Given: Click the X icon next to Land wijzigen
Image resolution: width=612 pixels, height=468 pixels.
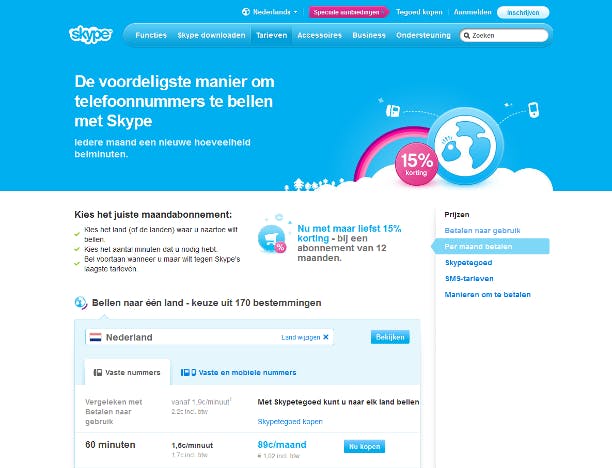Looking at the screenshot, I should coord(326,337).
